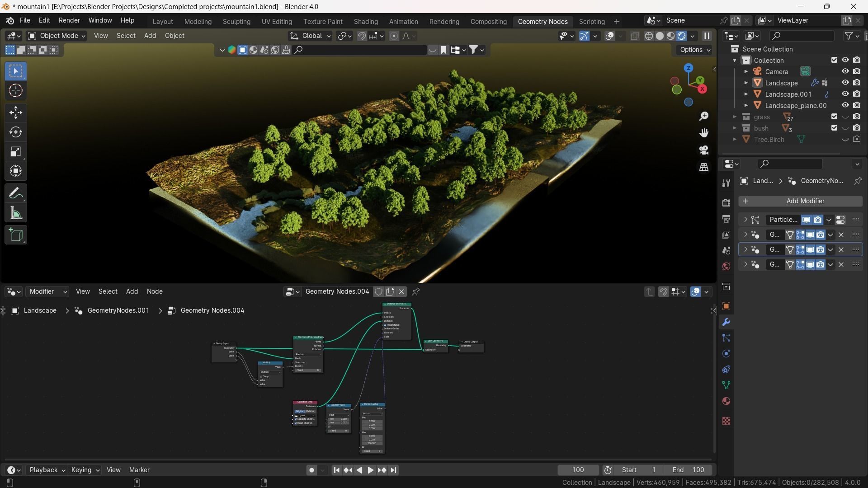Pin the Geometry Nodes.004 node tree
The width and height of the screenshot is (868, 488).
pos(416,291)
